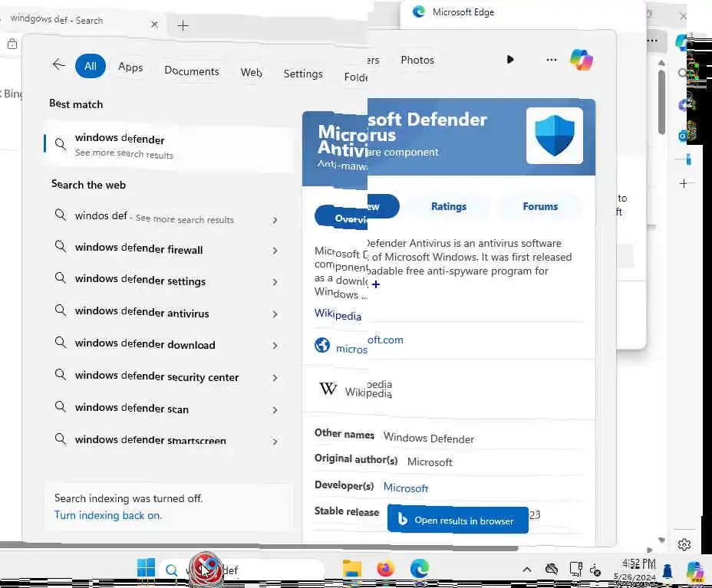Open the Ratings tab in Defender panel

[x=449, y=206]
